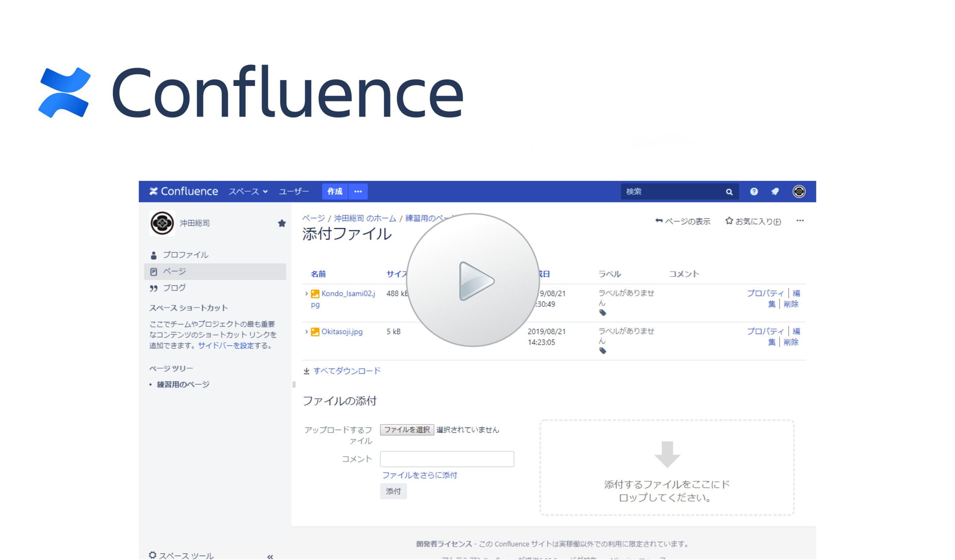Click image icon of Okitasoji.jpg
This screenshot has height=560, width=955.
click(315, 332)
